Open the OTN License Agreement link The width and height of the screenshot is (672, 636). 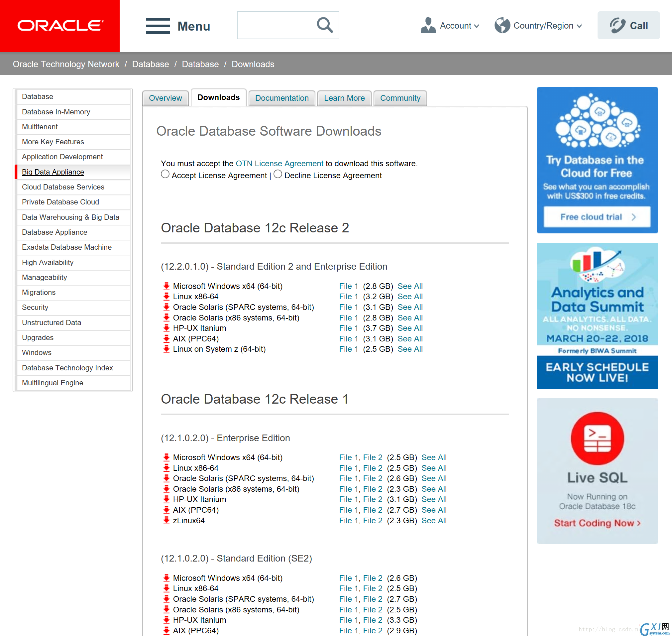pyautogui.click(x=280, y=164)
